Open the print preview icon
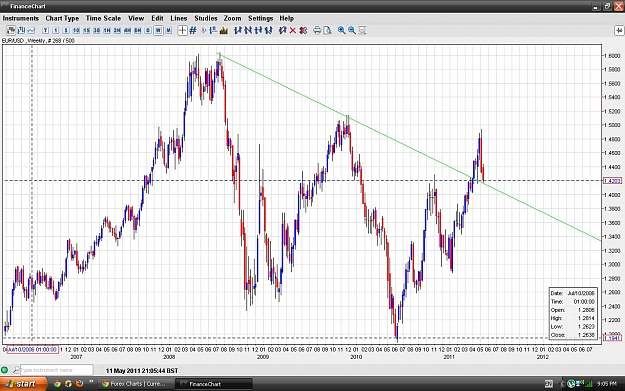This screenshot has width=625, height=391. 328,30
